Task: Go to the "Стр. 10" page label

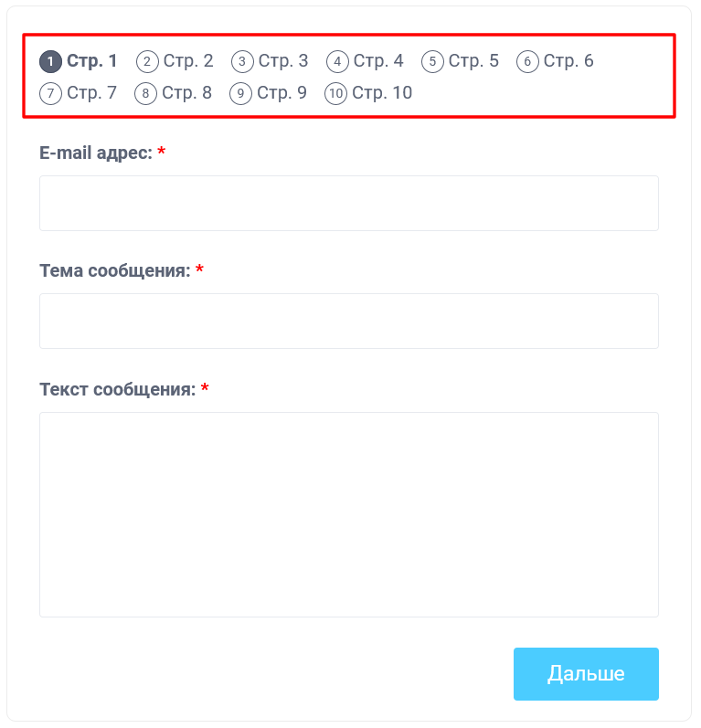Action: coord(382,93)
